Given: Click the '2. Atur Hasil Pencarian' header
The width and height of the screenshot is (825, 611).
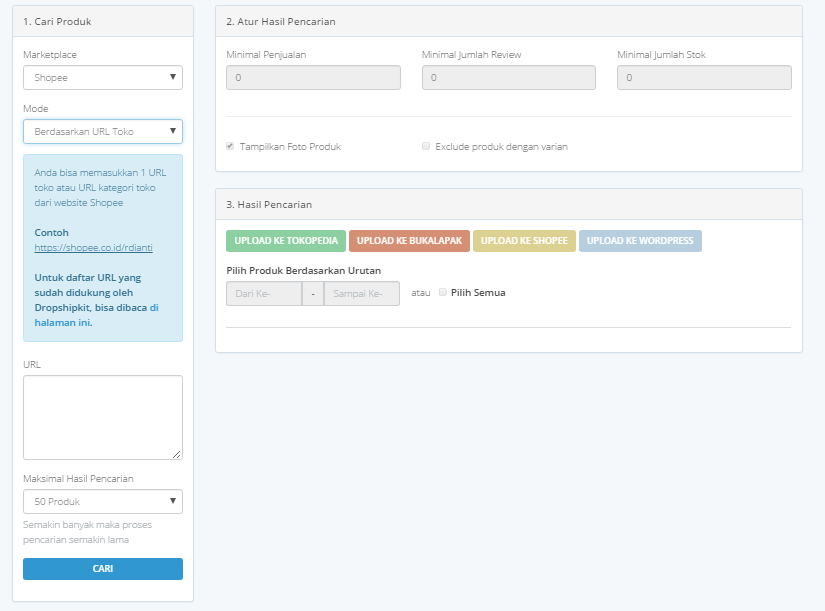Looking at the screenshot, I should pos(509,22).
